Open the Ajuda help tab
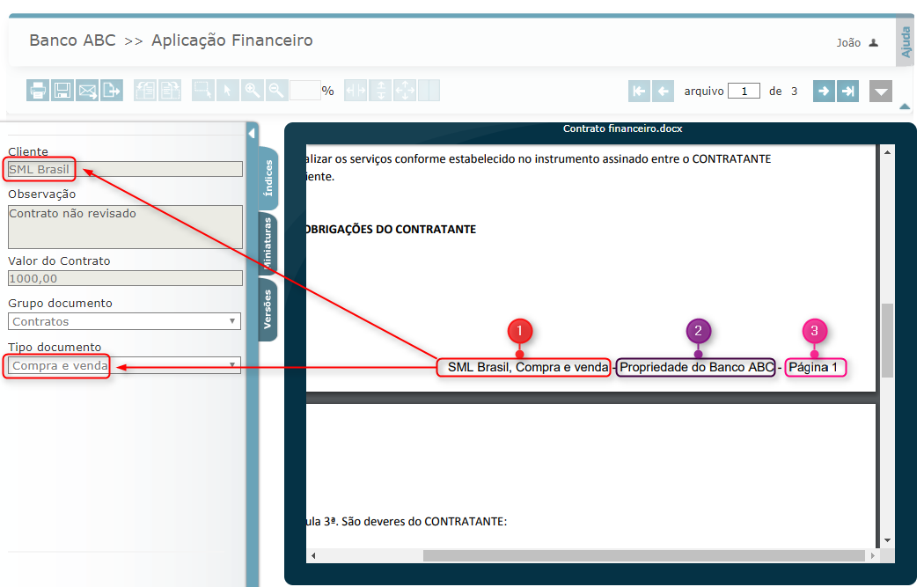 [x=906, y=41]
